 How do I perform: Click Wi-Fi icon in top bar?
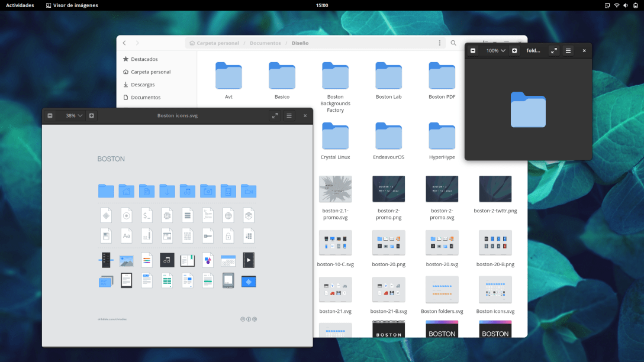(617, 5)
